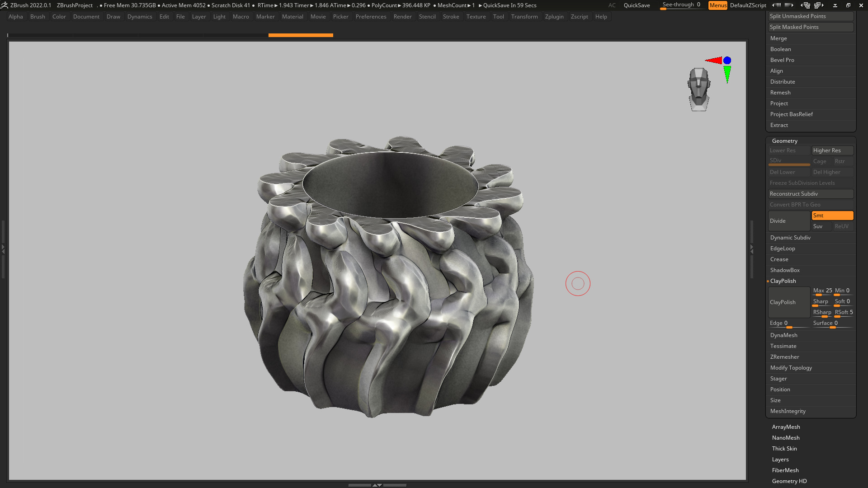Open the Zplugin menu

pyautogui.click(x=554, y=17)
